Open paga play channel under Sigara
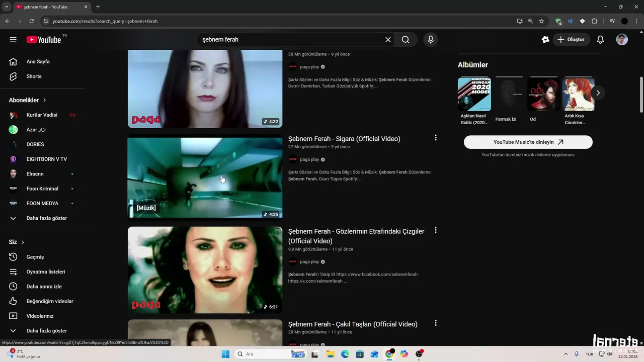 click(x=309, y=159)
